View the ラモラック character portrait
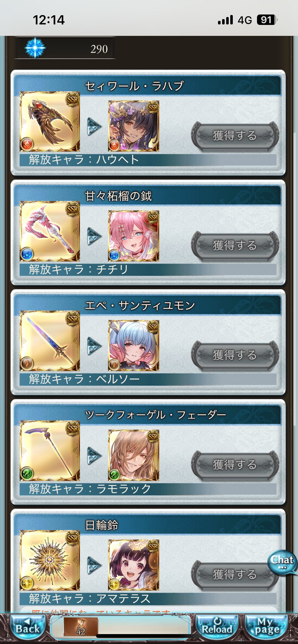The image size is (298, 644). [133, 455]
